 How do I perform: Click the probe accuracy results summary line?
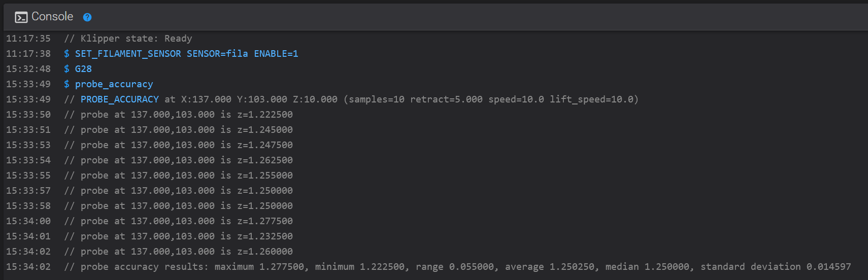click(x=457, y=267)
